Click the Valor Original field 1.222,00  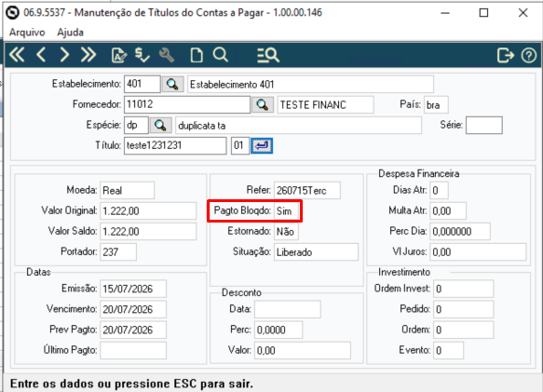click(148, 210)
